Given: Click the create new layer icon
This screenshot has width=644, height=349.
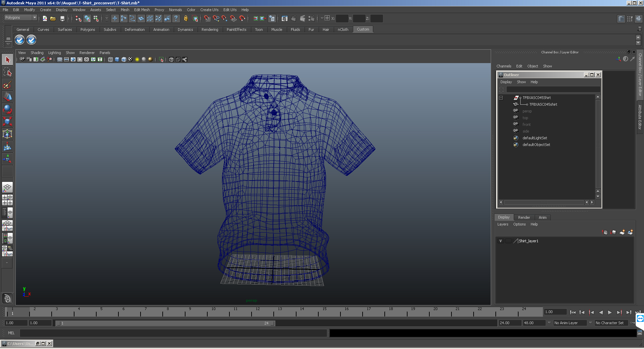Looking at the screenshot, I should (622, 232).
